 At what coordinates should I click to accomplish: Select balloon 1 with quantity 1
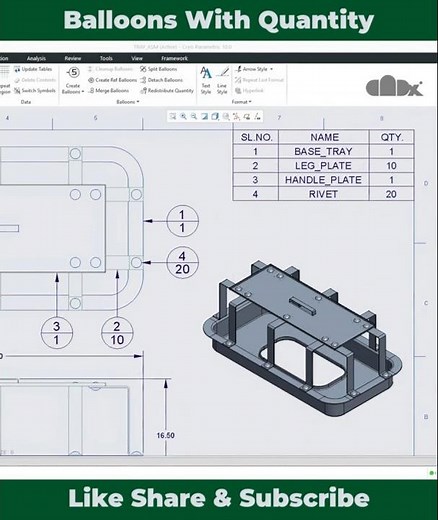tap(182, 221)
